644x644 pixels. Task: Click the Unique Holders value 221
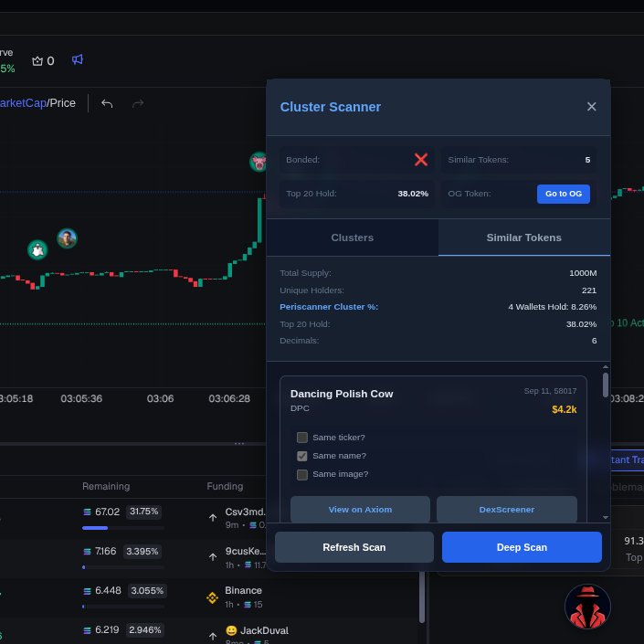tap(589, 290)
